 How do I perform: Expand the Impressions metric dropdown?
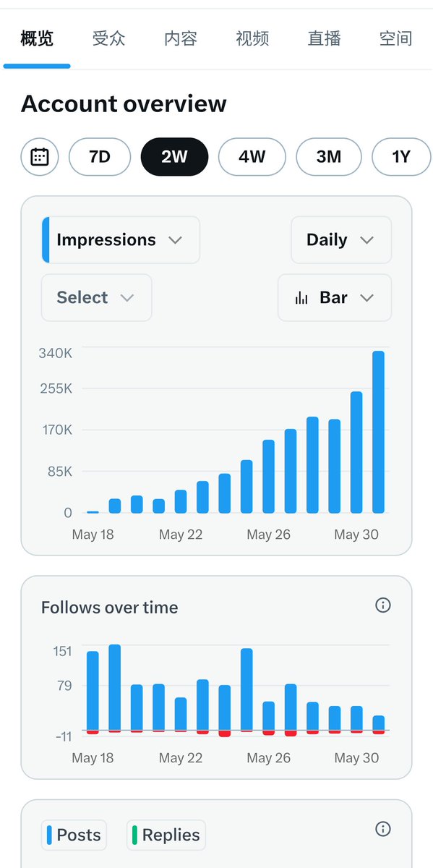coord(121,240)
